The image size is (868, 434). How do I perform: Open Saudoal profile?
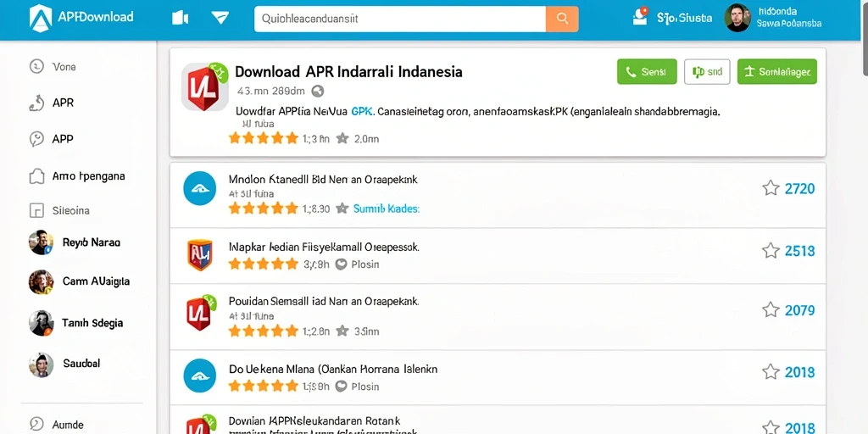(x=81, y=364)
